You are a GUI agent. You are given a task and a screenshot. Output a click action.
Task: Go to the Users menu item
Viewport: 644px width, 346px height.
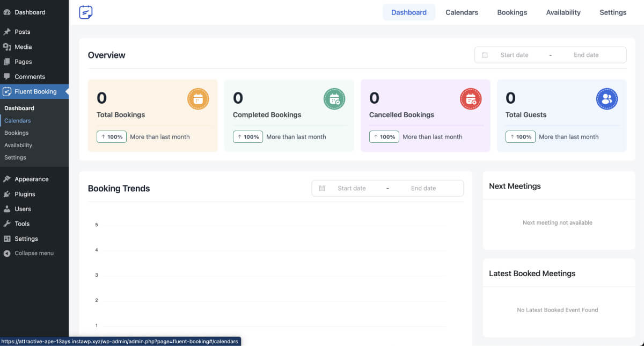pyautogui.click(x=23, y=209)
